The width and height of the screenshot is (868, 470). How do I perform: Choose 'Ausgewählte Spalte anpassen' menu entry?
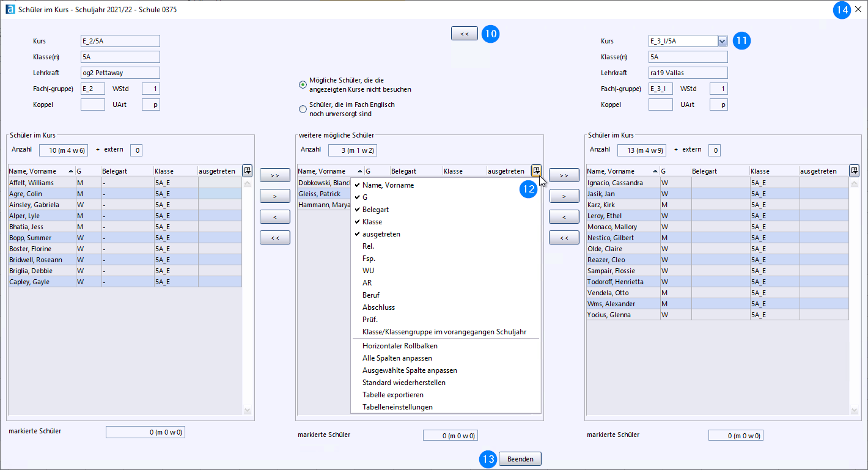pos(446,370)
